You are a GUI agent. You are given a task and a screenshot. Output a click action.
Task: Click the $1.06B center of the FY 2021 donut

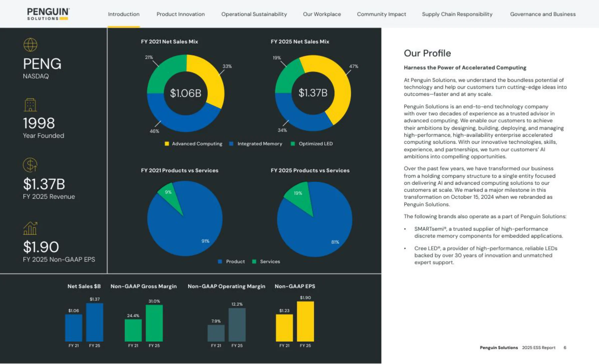point(186,93)
